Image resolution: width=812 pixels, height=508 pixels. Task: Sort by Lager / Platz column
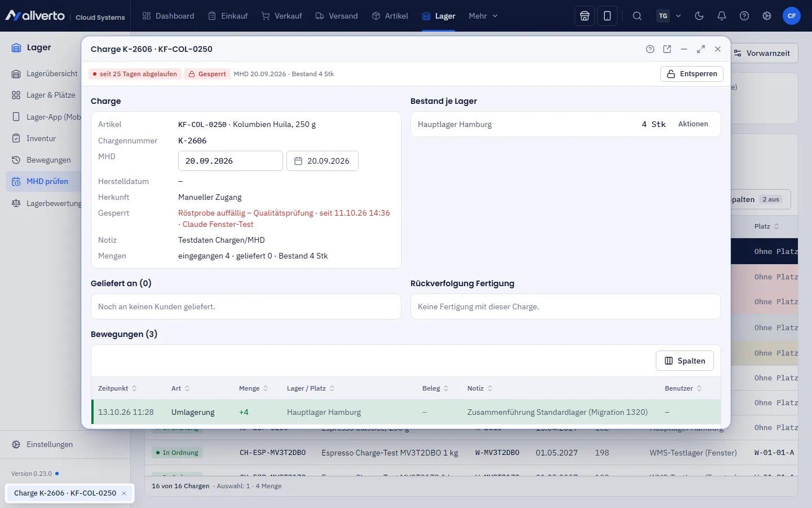(x=311, y=388)
